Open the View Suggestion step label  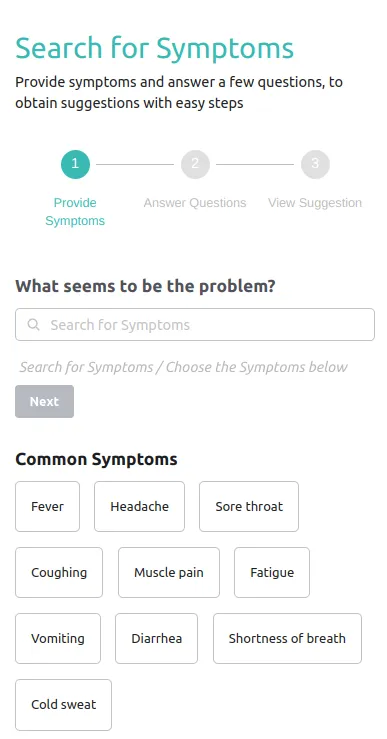315,203
